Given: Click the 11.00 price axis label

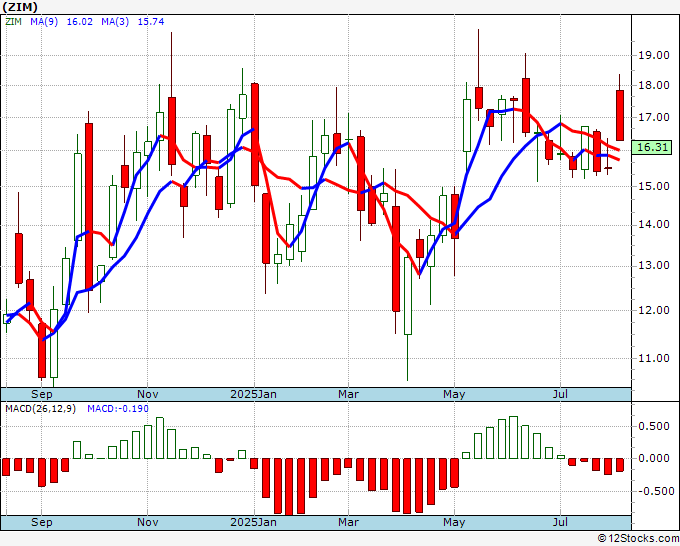Looking at the screenshot, I should 654,359.
